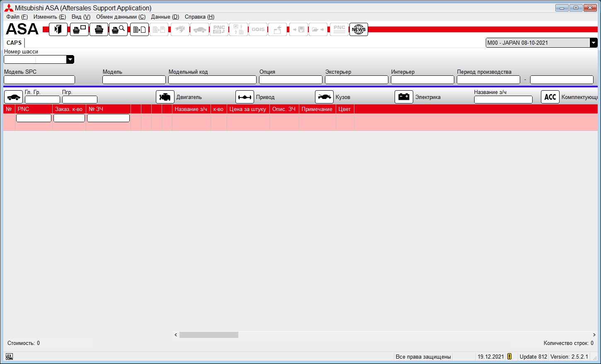The width and height of the screenshot is (601, 364).
Task: Click the Примечание column header
Action: click(317, 109)
